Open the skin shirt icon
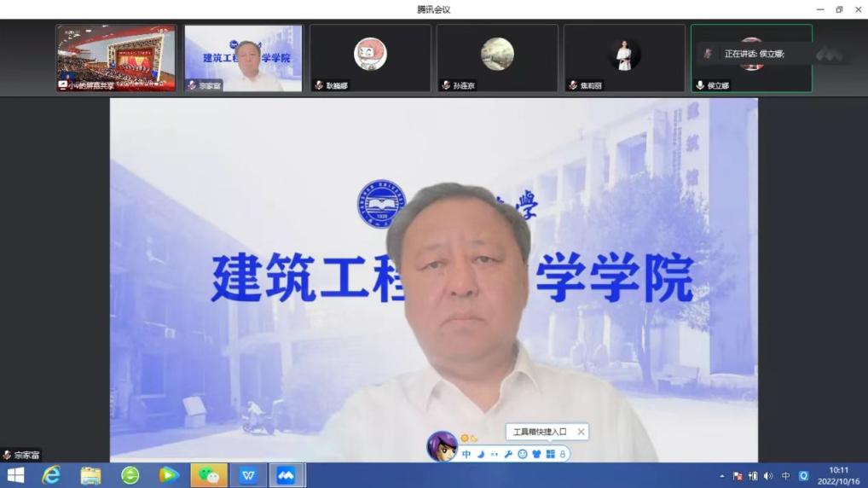This screenshot has height=488, width=868. [536, 455]
